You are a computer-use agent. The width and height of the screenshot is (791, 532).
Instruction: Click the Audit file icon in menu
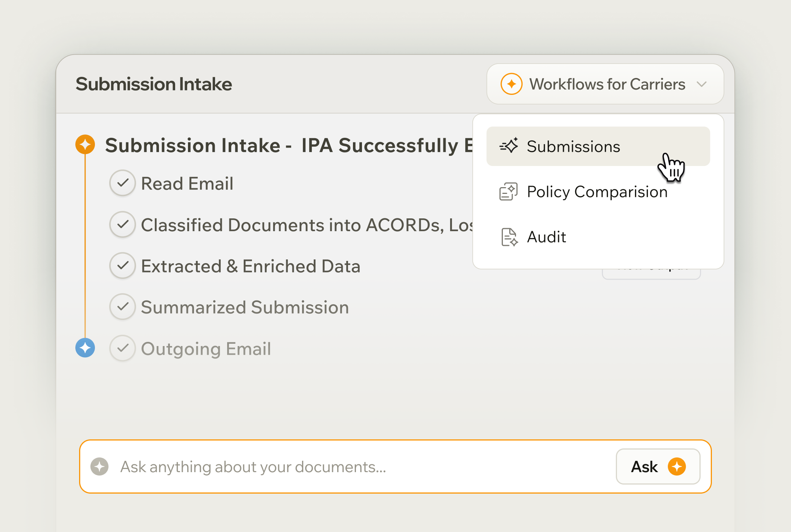[509, 237]
